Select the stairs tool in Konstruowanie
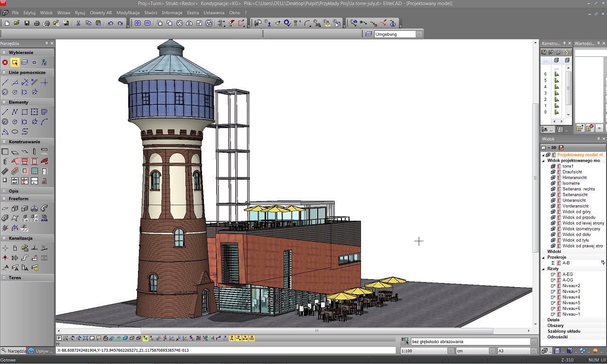This screenshot has width=607, height=364. coord(5,171)
